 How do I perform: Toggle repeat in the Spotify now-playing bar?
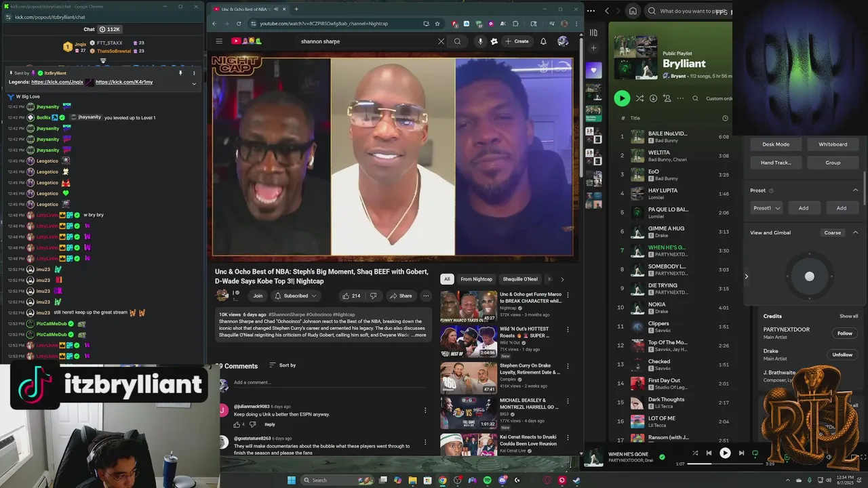(x=755, y=453)
